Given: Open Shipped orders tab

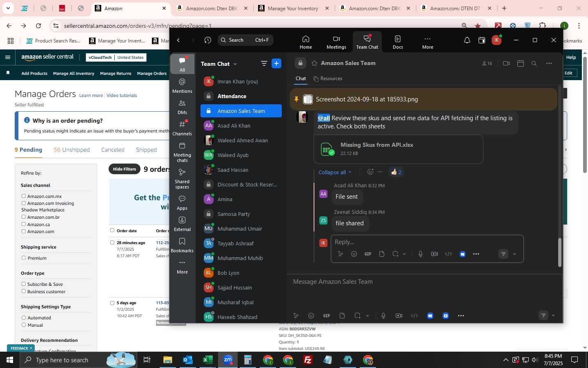Looking at the screenshot, I should pyautogui.click(x=147, y=150).
